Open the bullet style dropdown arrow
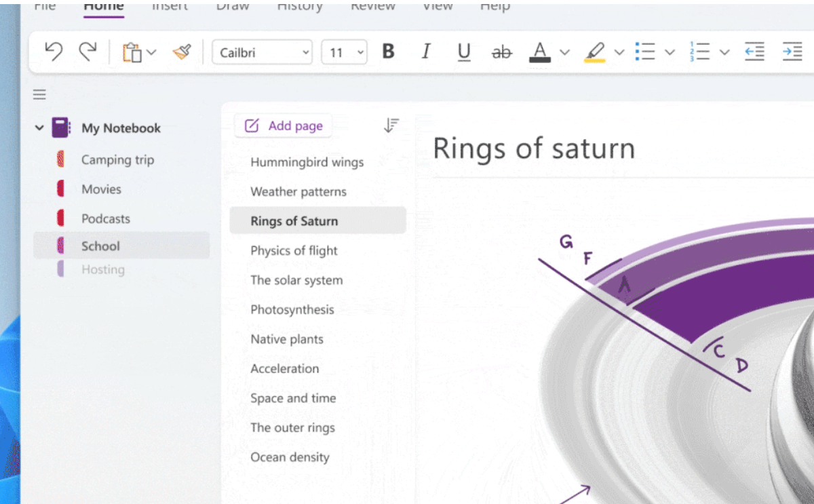The height and width of the screenshot is (504, 814). point(670,52)
